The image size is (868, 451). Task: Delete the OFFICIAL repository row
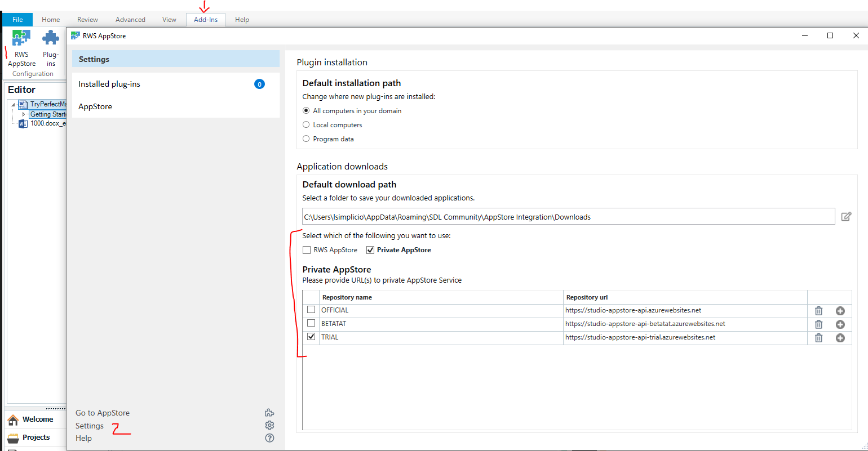(818, 311)
